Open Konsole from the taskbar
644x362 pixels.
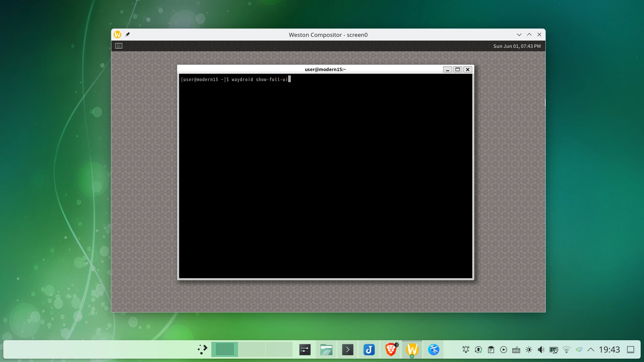[347, 350]
